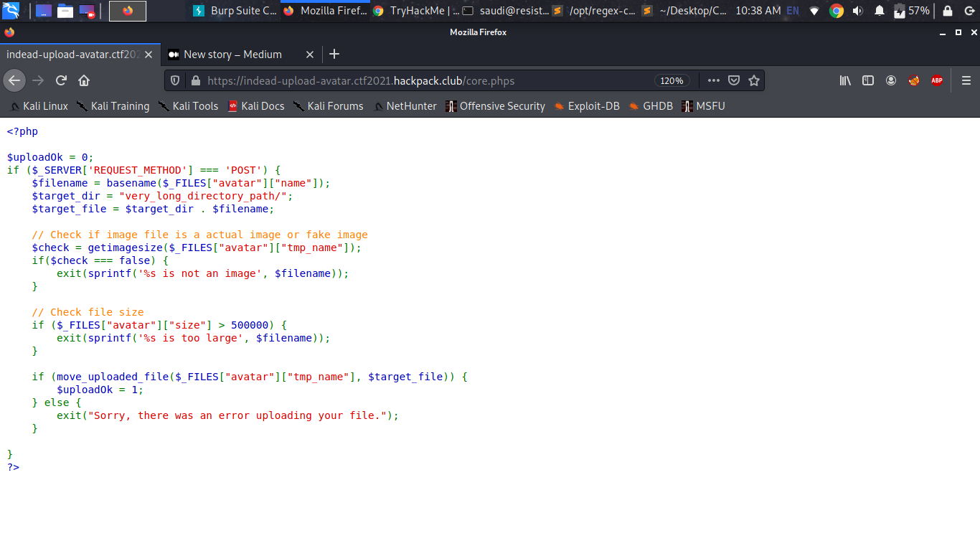Reload the current page
This screenshot has height=551, width=980.
(61, 80)
